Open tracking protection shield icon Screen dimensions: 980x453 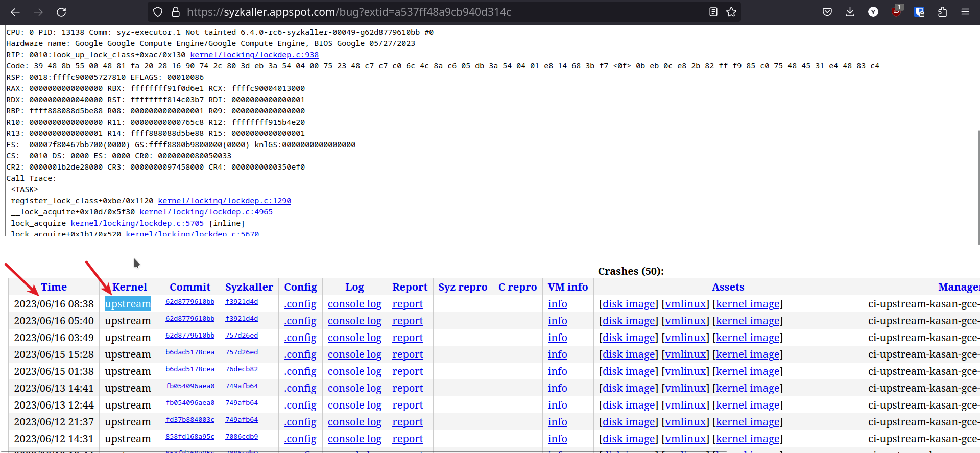158,12
